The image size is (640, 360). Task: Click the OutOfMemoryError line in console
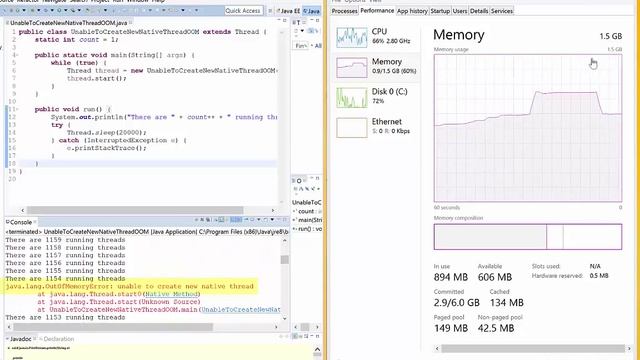[x=130, y=286]
